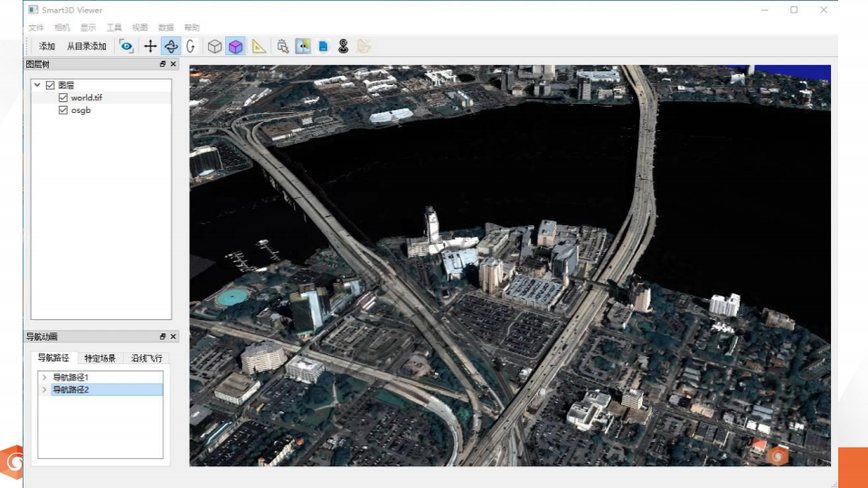Image resolution: width=868 pixels, height=488 pixels.
Task: Activate the dashed-box selection pointer tool
Action: coord(283,46)
